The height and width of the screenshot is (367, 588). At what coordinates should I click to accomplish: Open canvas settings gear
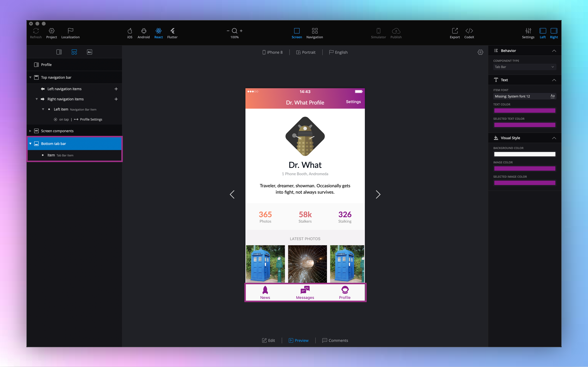pos(480,52)
